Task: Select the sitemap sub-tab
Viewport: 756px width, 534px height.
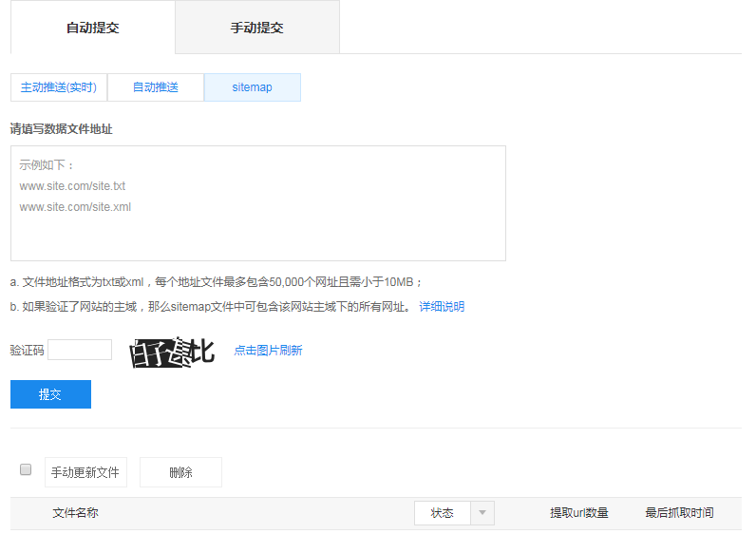Action: 252,87
